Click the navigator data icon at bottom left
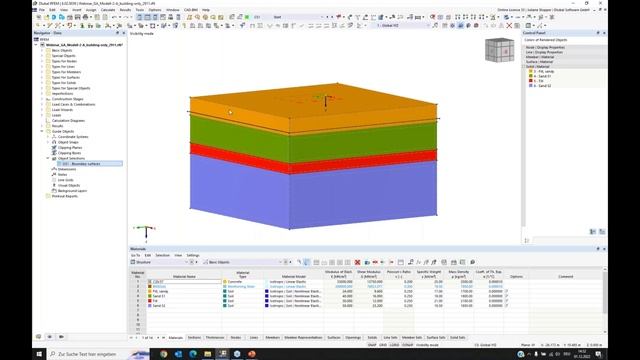The height and width of the screenshot is (360, 640). [x=38, y=337]
